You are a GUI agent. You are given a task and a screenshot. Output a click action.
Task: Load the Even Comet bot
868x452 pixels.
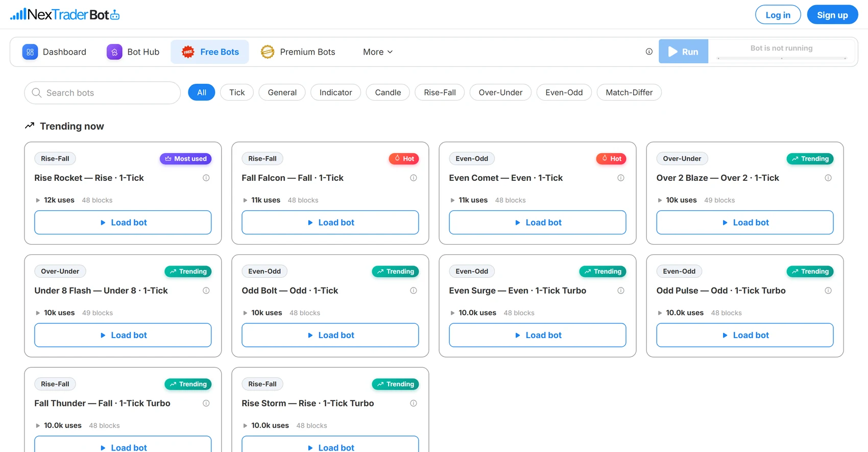pyautogui.click(x=538, y=223)
